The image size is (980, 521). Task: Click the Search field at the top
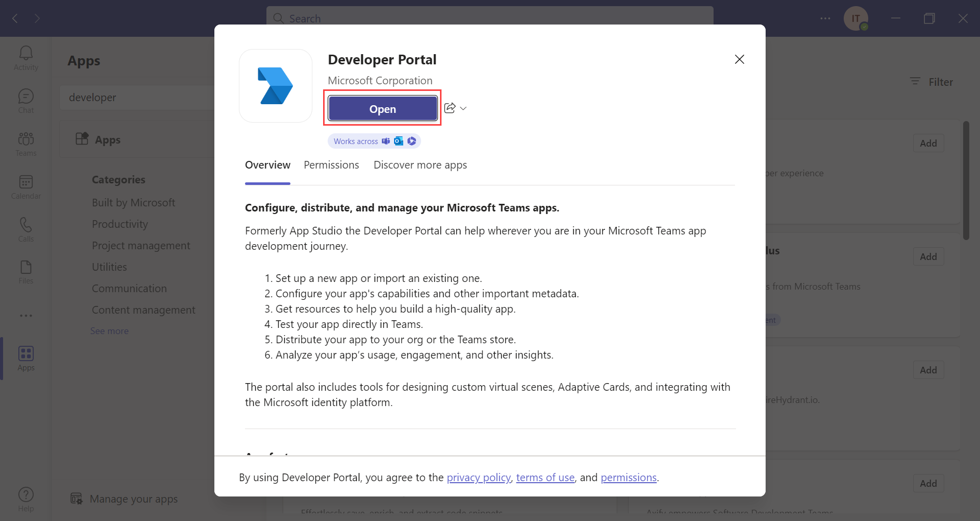tap(489, 18)
